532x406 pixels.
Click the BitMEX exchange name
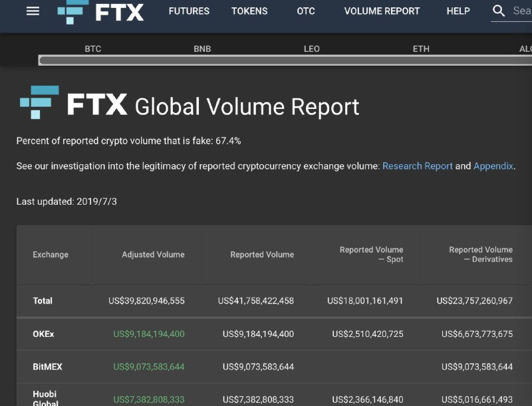click(x=47, y=367)
